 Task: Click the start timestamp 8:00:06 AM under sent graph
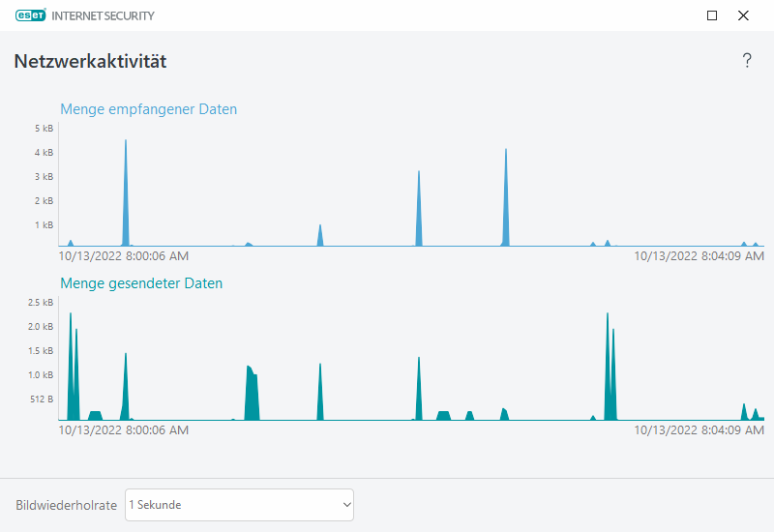point(124,430)
